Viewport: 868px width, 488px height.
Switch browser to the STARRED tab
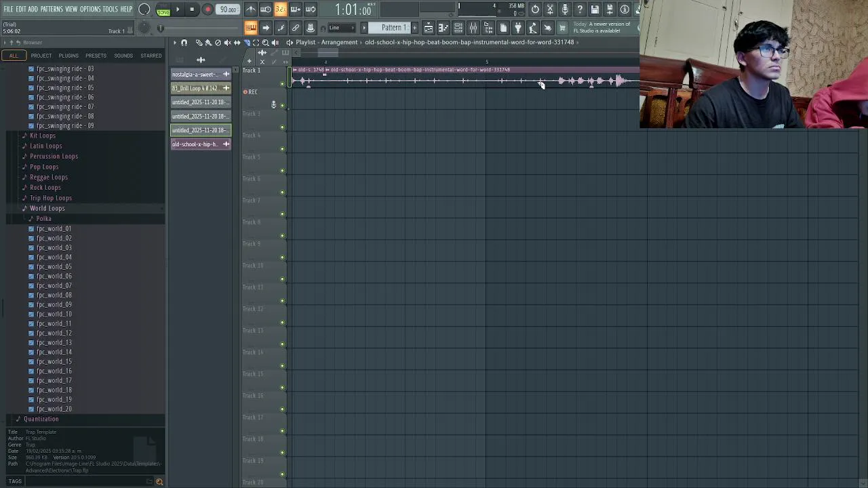(151, 56)
